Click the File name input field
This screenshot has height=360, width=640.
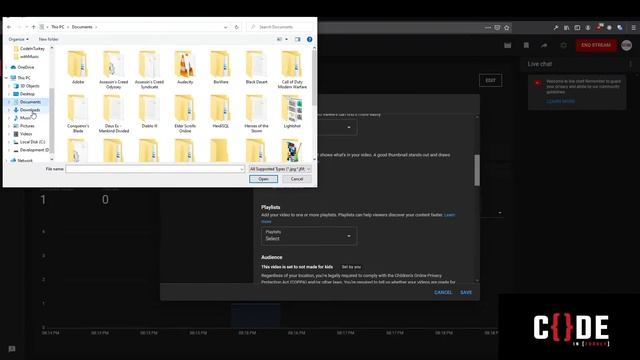[x=155, y=169]
